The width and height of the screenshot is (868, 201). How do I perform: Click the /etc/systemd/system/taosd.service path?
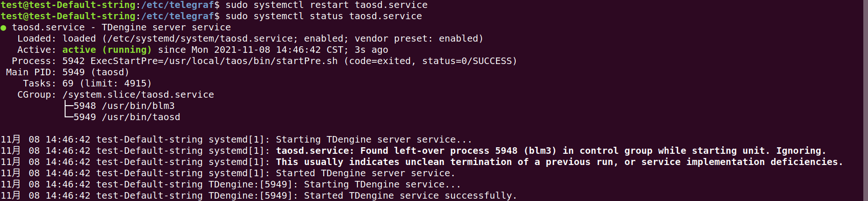200,39
